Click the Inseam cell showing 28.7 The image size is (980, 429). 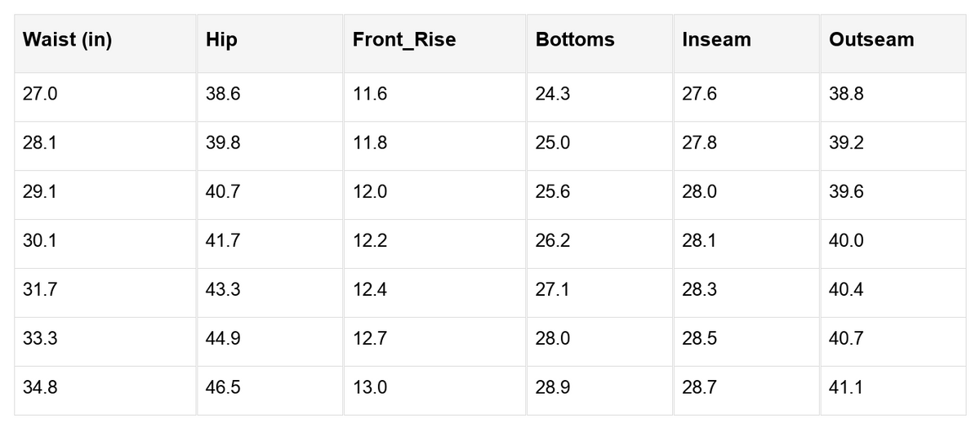pyautogui.click(x=746, y=391)
